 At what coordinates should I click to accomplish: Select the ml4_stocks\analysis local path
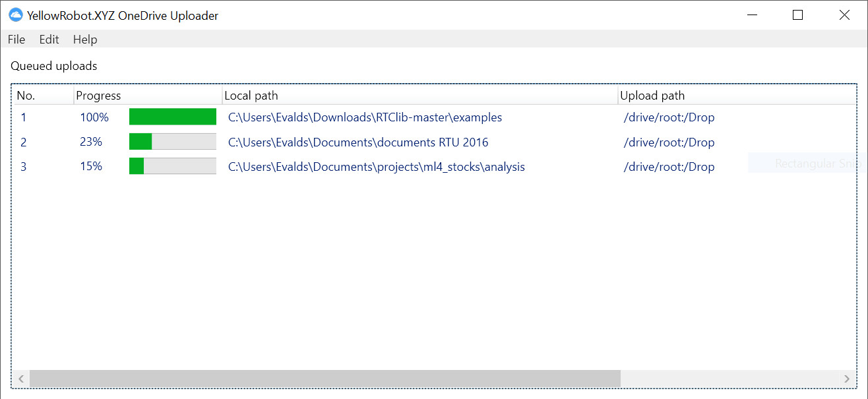click(377, 167)
